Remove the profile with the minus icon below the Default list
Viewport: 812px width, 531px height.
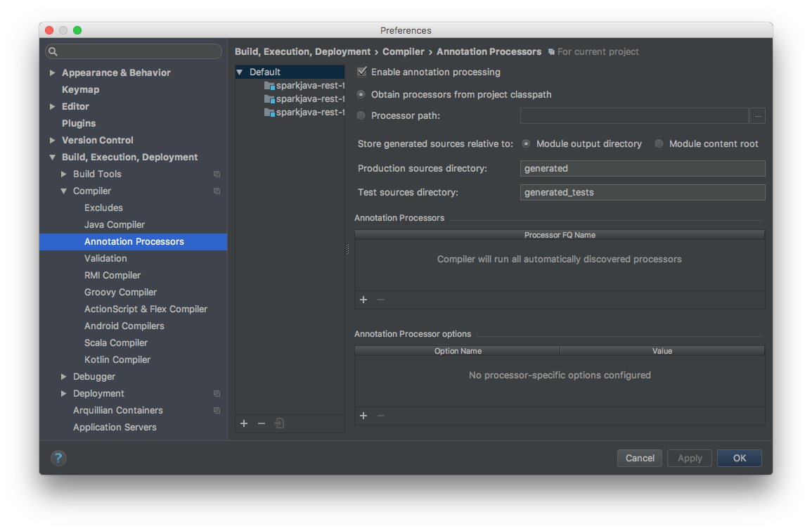(x=262, y=423)
